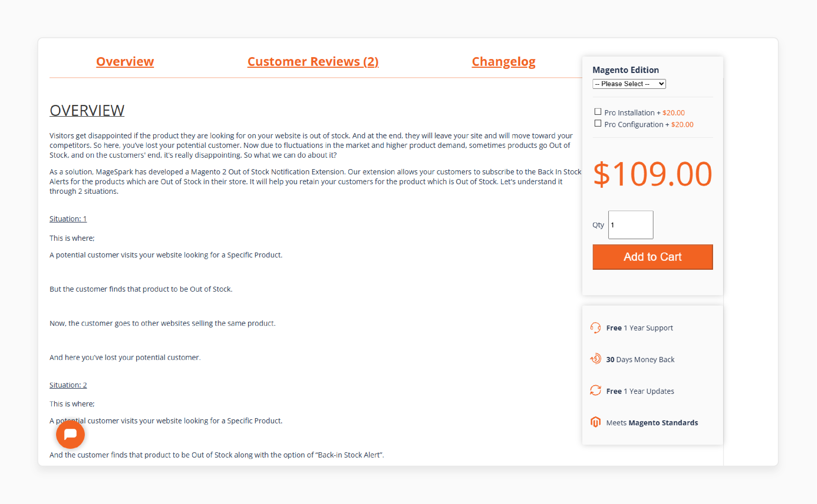The height and width of the screenshot is (504, 817).
Task: Click the Qty label
Action: (x=598, y=225)
